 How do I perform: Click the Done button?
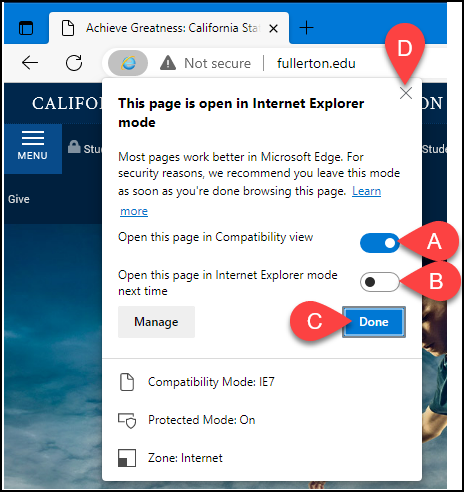coord(374,322)
